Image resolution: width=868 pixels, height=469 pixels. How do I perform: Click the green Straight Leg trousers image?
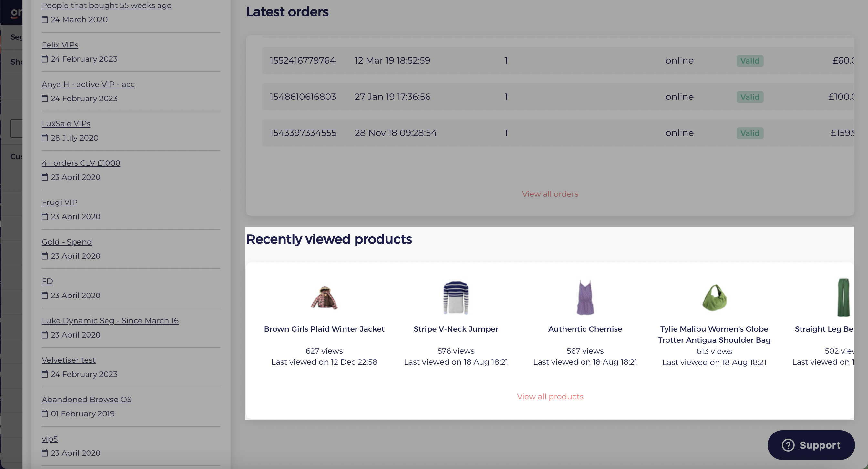click(x=844, y=297)
